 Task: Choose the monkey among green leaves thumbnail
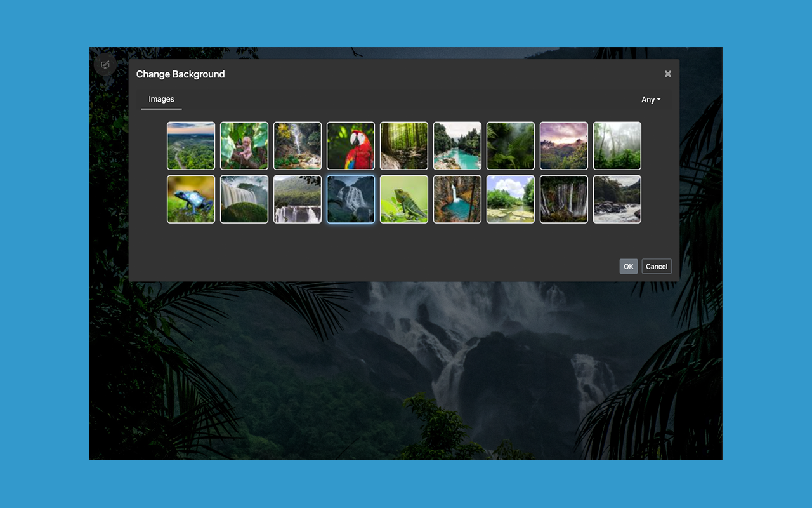pyautogui.click(x=244, y=146)
